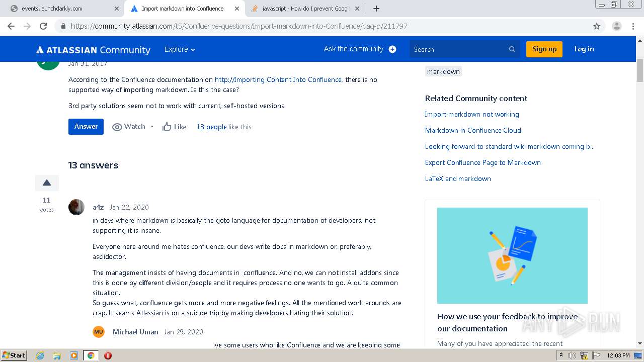This screenshot has width=644, height=362.
Task: Open the Chrome three-dot menu
Action: point(633,26)
